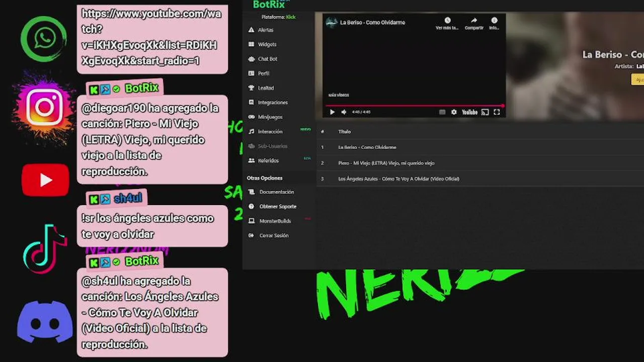644x362 pixels.
Task: Click the BotRix logo
Action: (269, 5)
